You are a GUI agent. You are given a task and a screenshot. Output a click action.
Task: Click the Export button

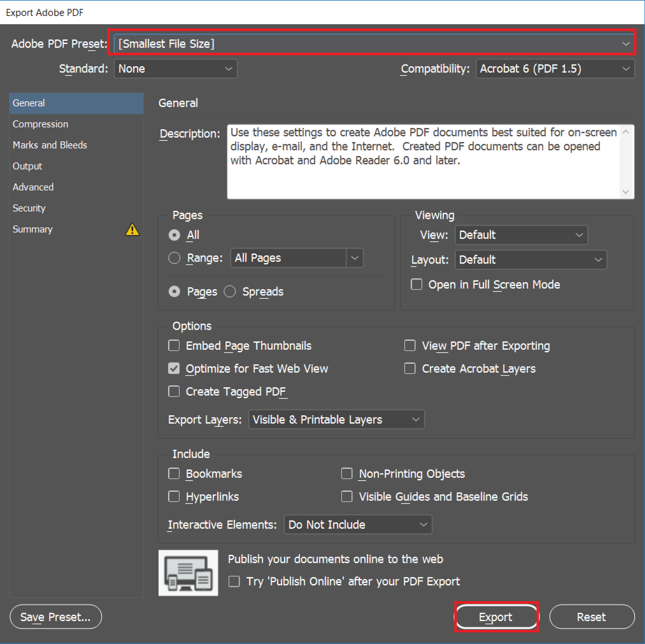(496, 617)
